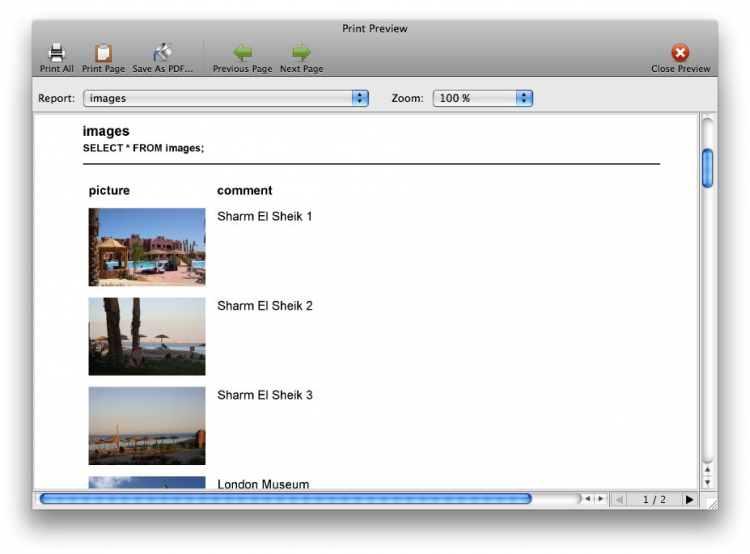Click the 'picture' column header

pos(109,190)
